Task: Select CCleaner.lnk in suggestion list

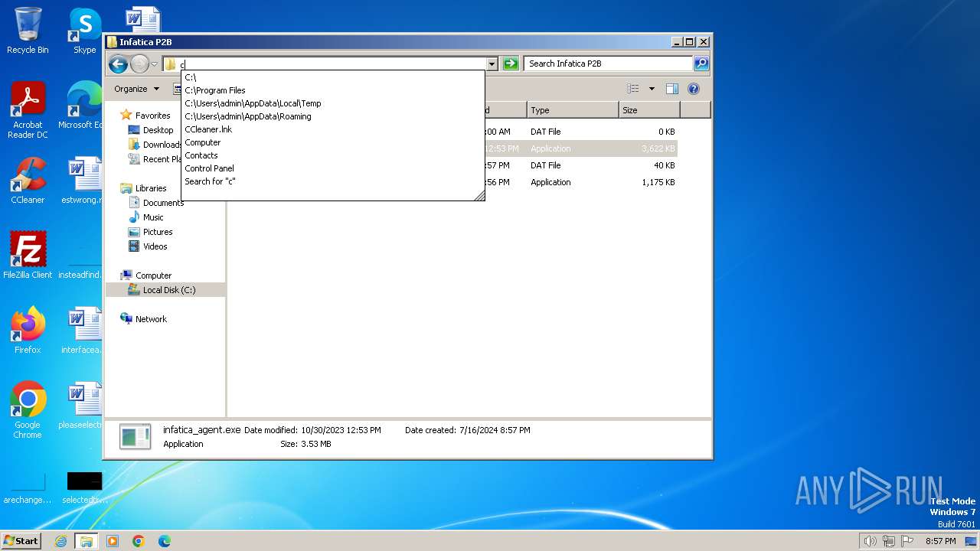Action: point(333,129)
